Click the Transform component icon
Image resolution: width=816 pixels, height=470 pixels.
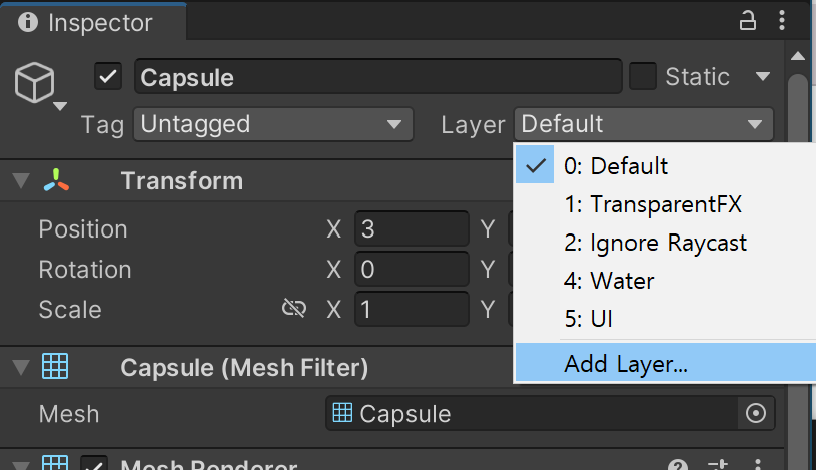(56, 181)
